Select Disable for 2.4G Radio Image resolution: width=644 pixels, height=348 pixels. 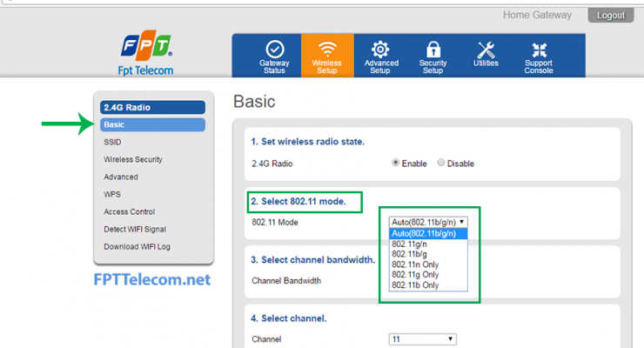(440, 163)
